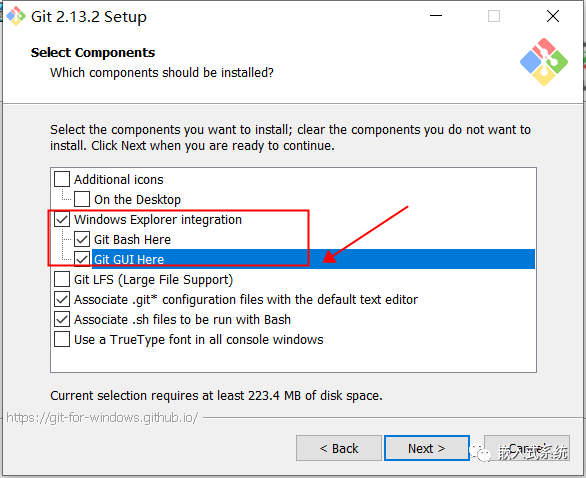Close the Git 2.13.2 Setup window
The width and height of the screenshot is (586, 478).
(553, 16)
